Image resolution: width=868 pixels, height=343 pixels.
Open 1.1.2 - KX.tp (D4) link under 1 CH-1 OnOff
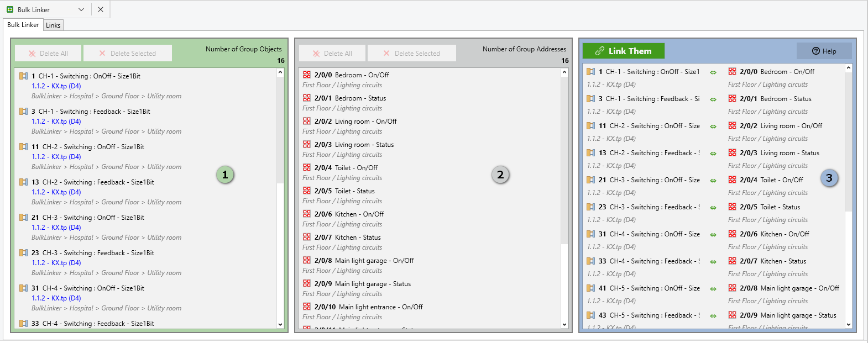pyautogui.click(x=56, y=86)
